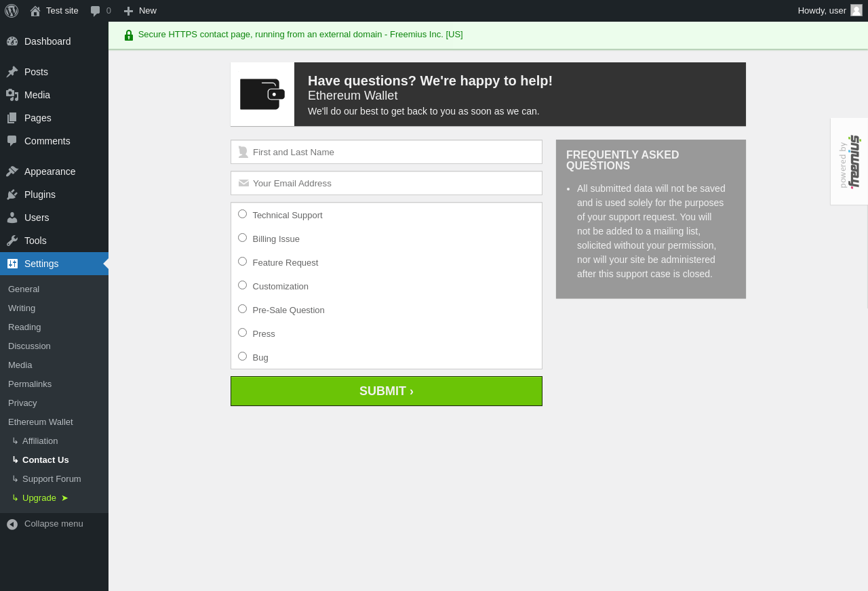Open the Users menu
The height and width of the screenshot is (591, 868).
click(x=54, y=218)
